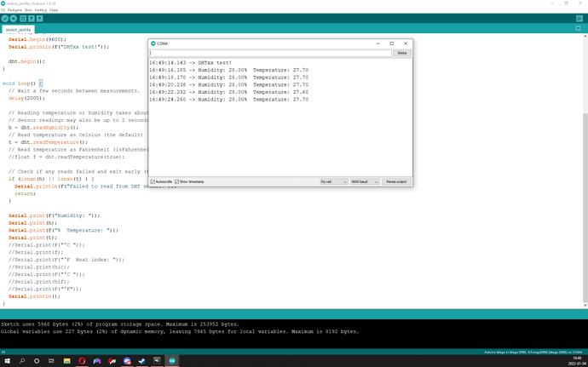Click the "Sketch uses 5968 bytes" console line
588x367 pixels.
click(x=119, y=324)
